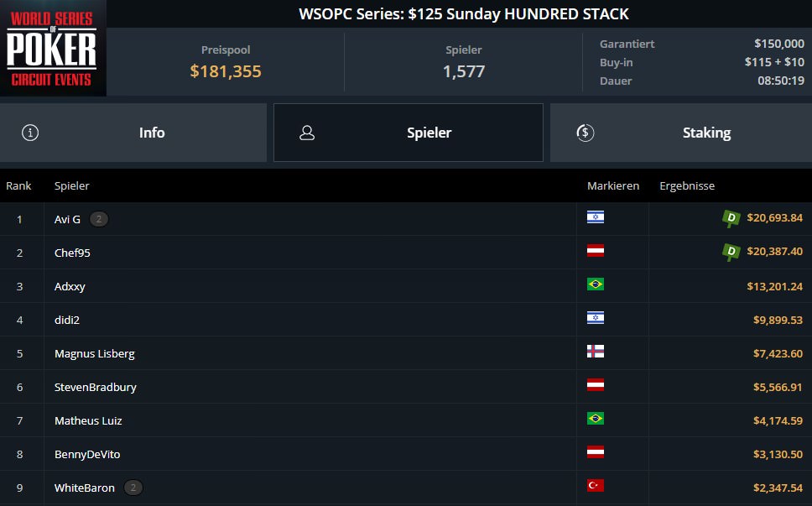Select the Spieler tab

coord(409,133)
